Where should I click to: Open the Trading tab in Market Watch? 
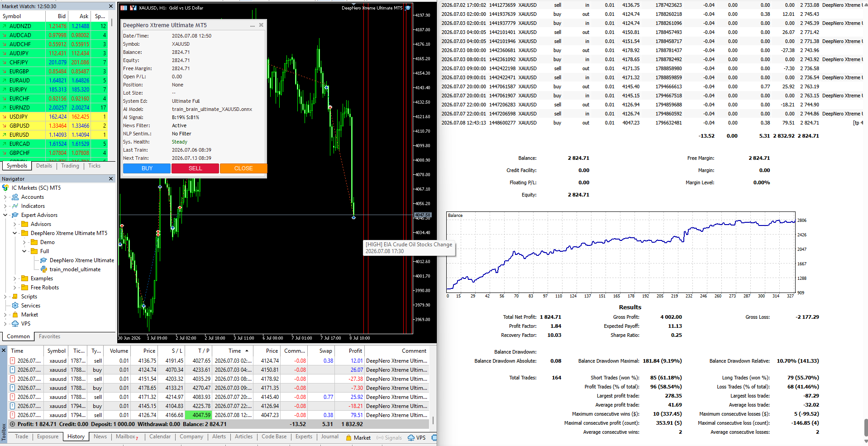[70, 166]
